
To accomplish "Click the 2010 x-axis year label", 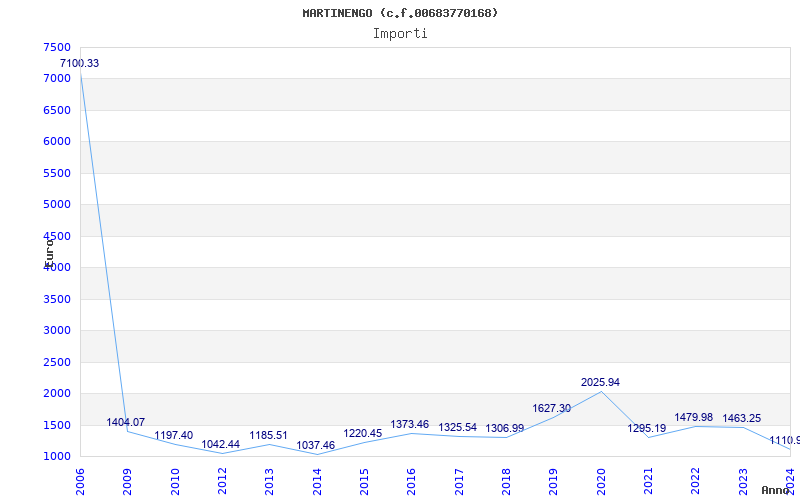I will tap(175, 482).
